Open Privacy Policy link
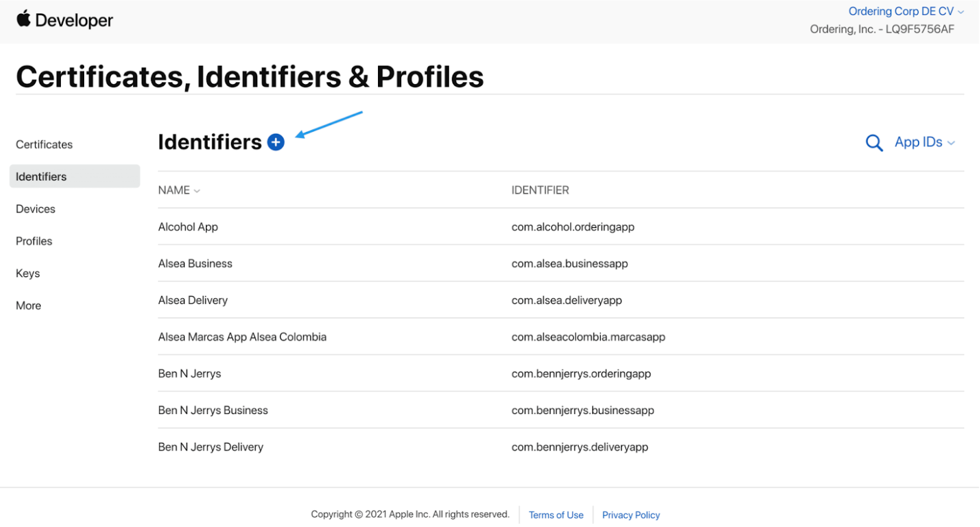This screenshot has width=980, height=527. tap(631, 515)
